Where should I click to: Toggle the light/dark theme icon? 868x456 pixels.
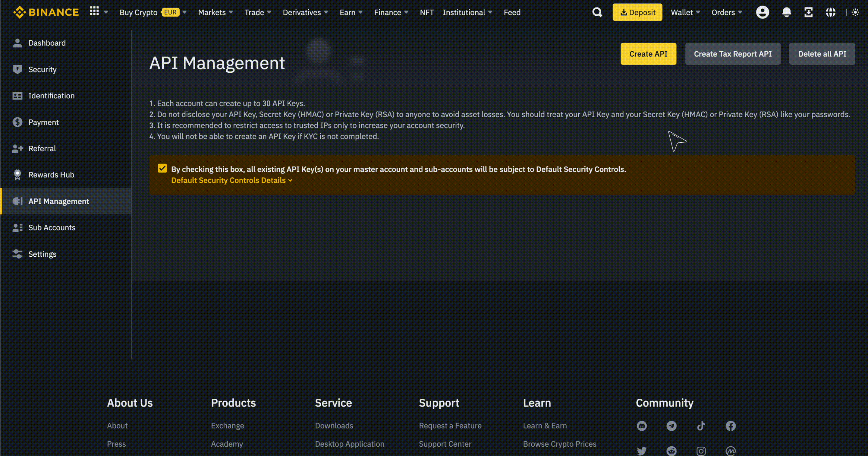855,12
